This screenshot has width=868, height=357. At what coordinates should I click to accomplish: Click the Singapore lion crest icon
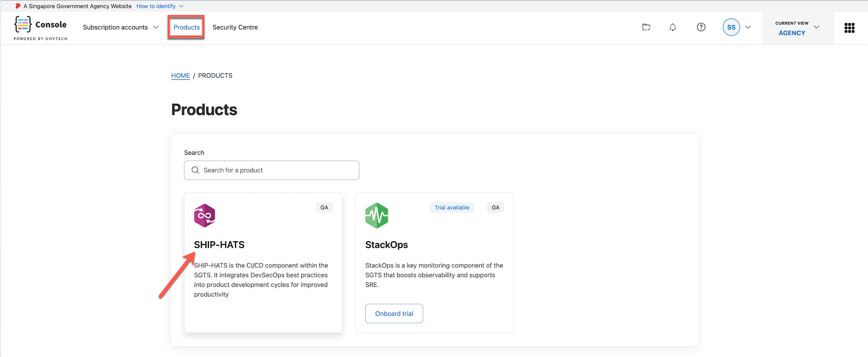18,6
